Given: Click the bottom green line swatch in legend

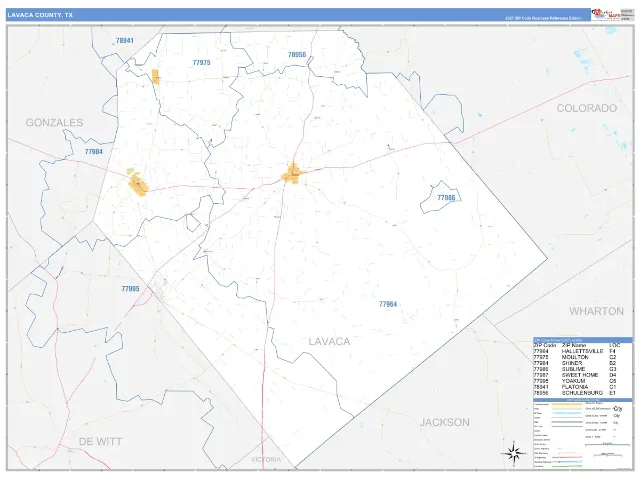Looking at the screenshot, I should coord(567,466).
